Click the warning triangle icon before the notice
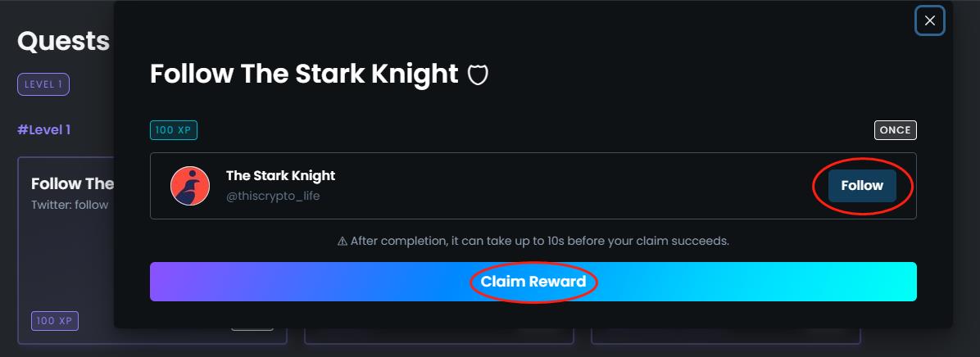The width and height of the screenshot is (980, 357). tap(343, 242)
